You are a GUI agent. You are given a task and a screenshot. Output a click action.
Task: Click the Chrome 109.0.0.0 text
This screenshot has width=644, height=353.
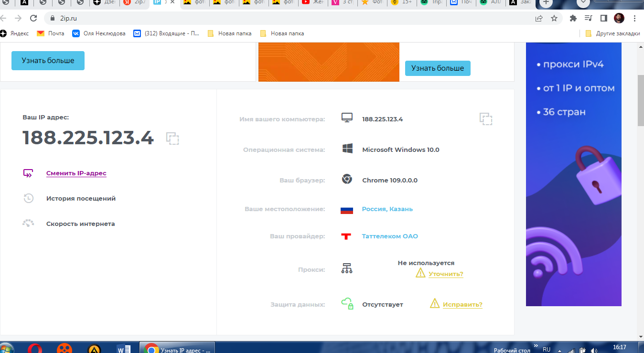390,180
